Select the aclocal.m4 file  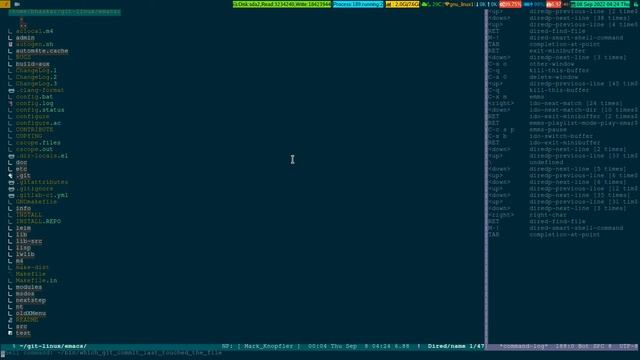(35, 31)
